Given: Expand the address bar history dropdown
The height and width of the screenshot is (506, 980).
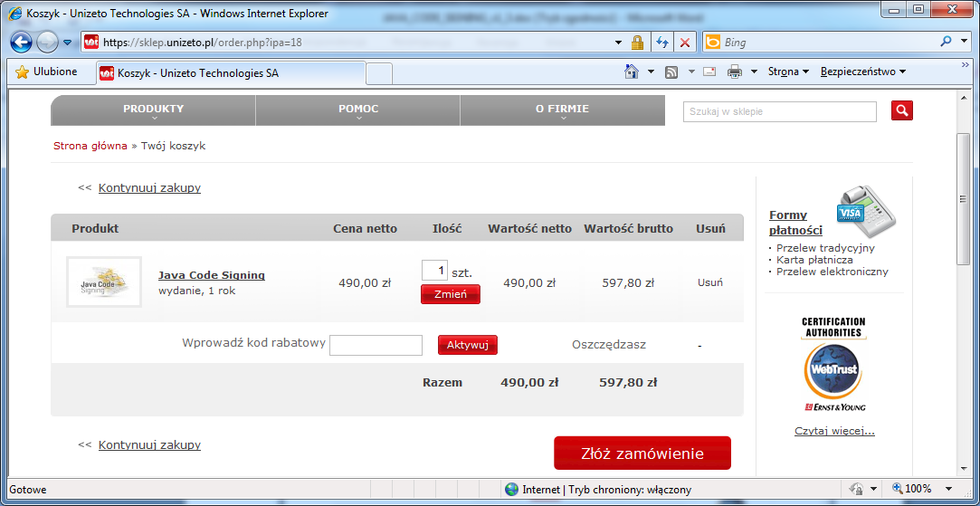Looking at the screenshot, I should pyautogui.click(x=618, y=43).
